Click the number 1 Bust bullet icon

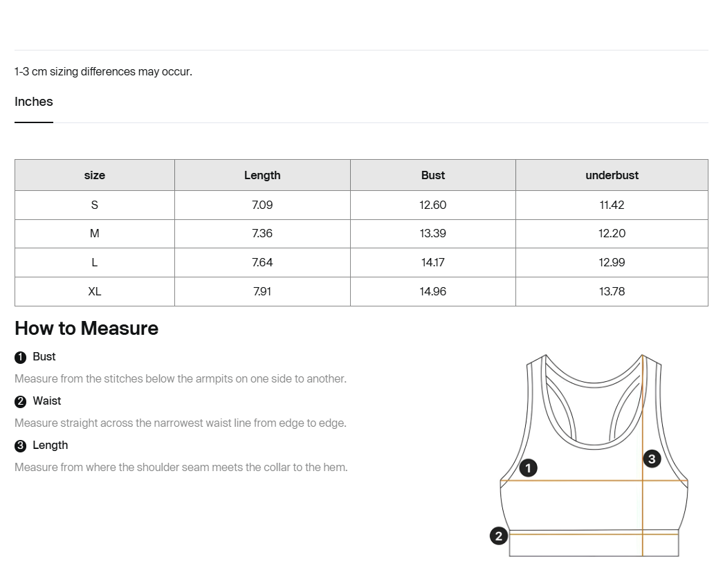(x=20, y=358)
